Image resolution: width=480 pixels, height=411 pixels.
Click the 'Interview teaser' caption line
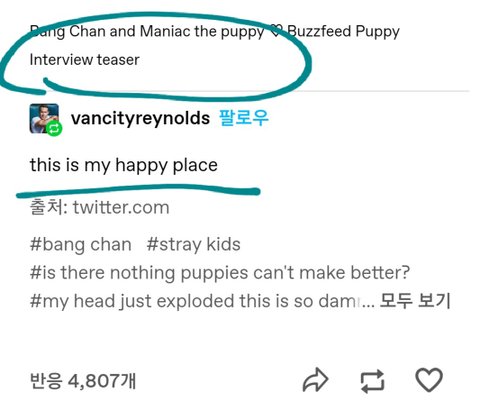(84, 60)
